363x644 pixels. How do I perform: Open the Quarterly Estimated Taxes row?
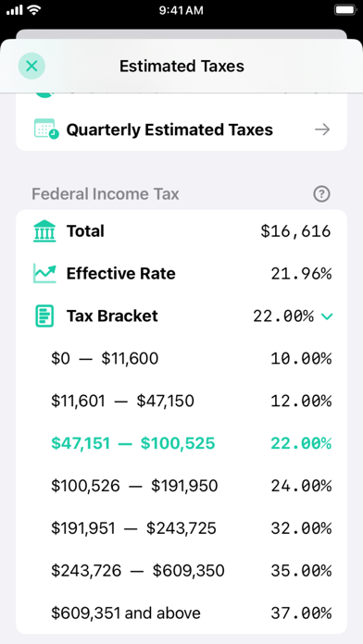[181, 130]
